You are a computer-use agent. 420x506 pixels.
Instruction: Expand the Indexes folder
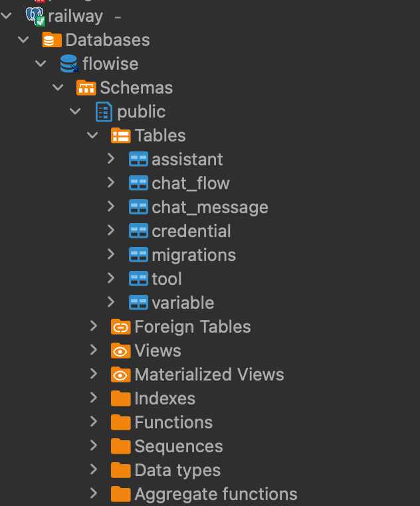pyautogui.click(x=94, y=398)
